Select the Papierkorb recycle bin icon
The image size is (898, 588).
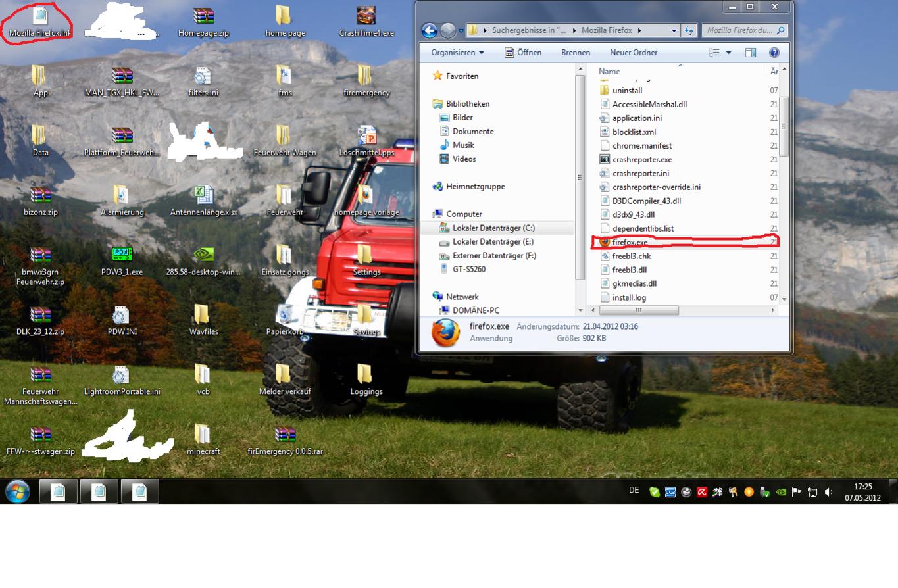(284, 319)
